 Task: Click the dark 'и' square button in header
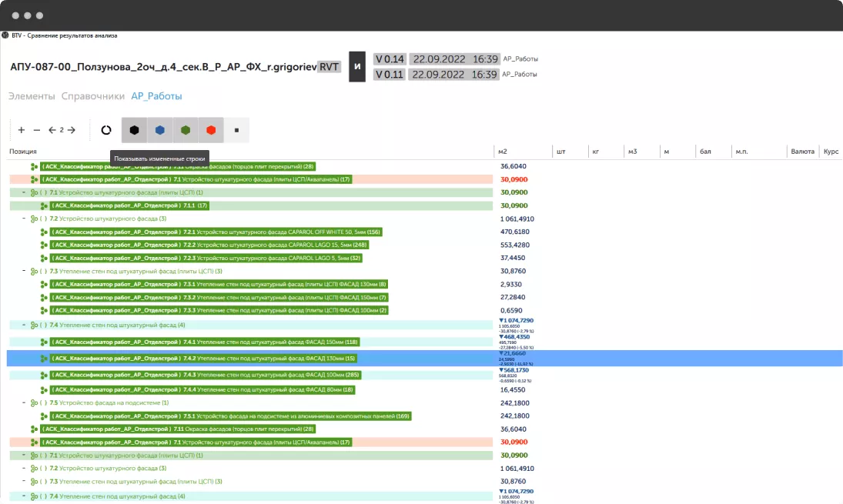(357, 67)
